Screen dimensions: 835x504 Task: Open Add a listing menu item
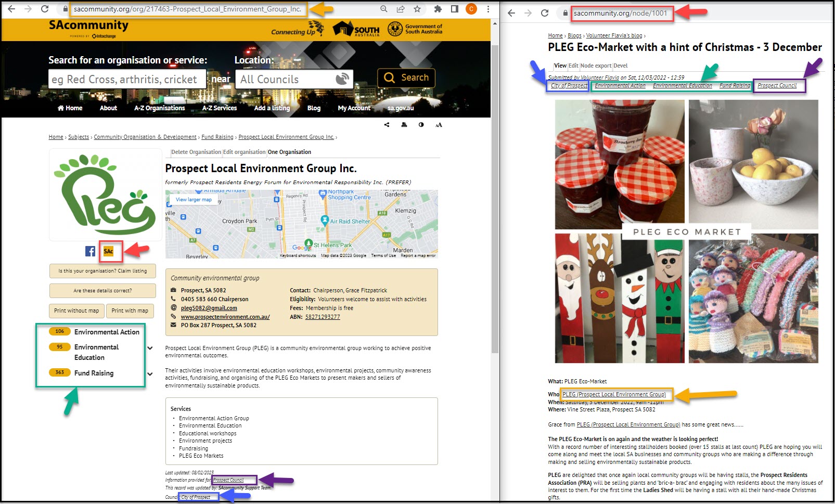(272, 108)
